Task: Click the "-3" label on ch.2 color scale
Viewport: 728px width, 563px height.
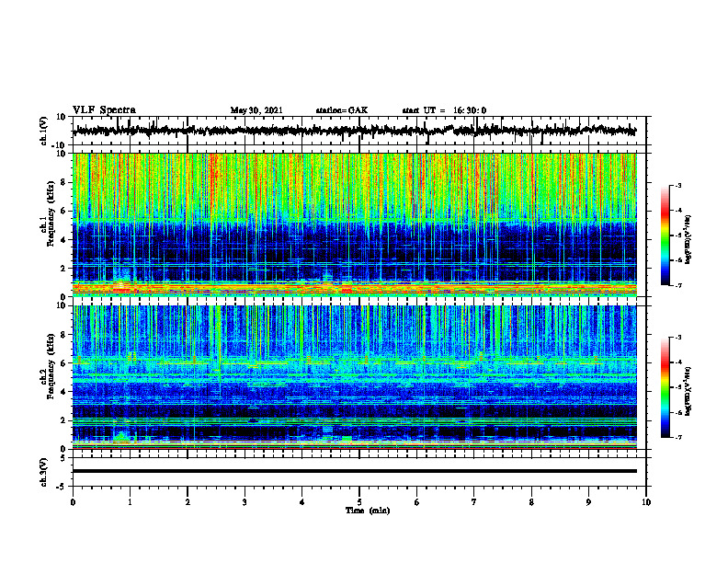Action: point(678,338)
